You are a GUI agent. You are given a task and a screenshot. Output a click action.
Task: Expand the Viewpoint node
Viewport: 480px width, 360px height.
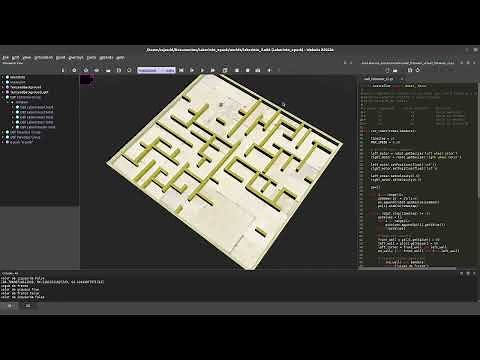pyautogui.click(x=3, y=82)
